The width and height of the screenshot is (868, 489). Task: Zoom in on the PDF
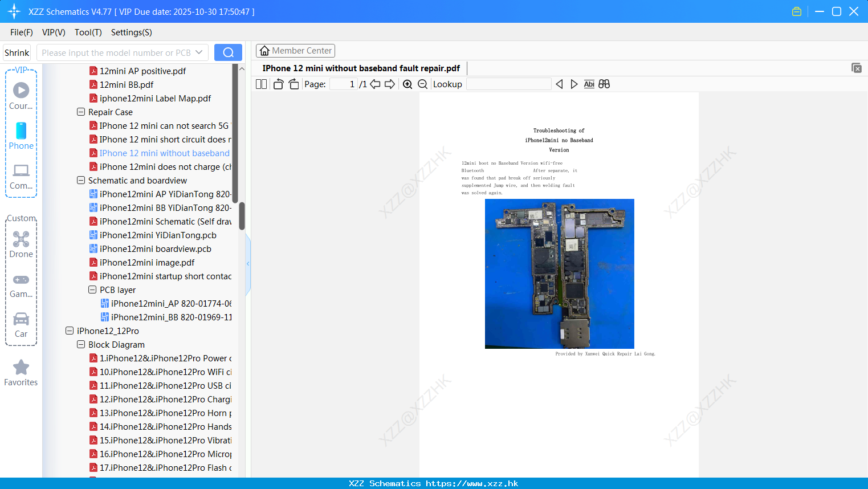pyautogui.click(x=407, y=84)
